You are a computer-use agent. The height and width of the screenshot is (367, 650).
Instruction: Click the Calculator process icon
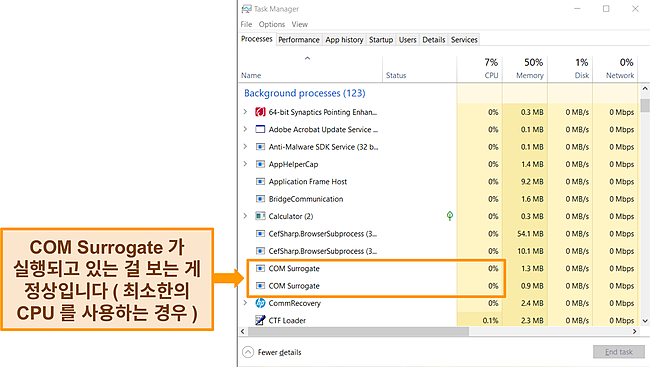(260, 216)
